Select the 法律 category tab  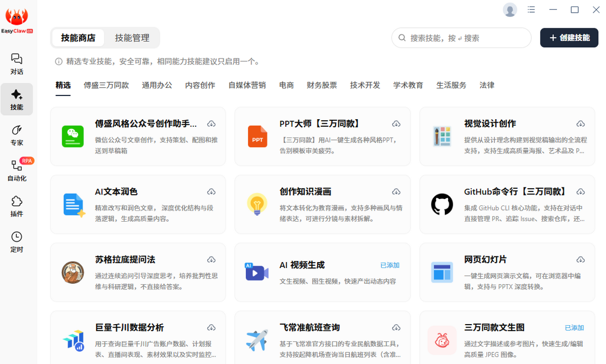click(x=487, y=85)
